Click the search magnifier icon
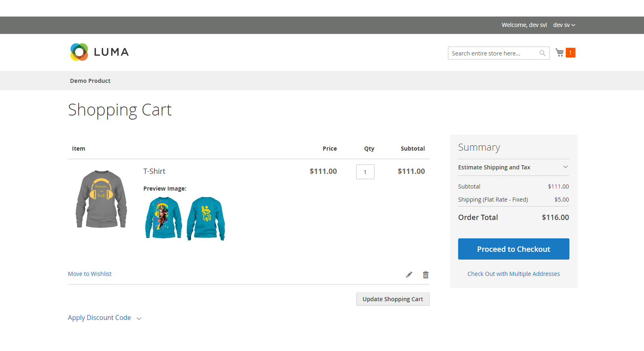Image resolution: width=644 pixels, height=351 pixels. point(542,53)
